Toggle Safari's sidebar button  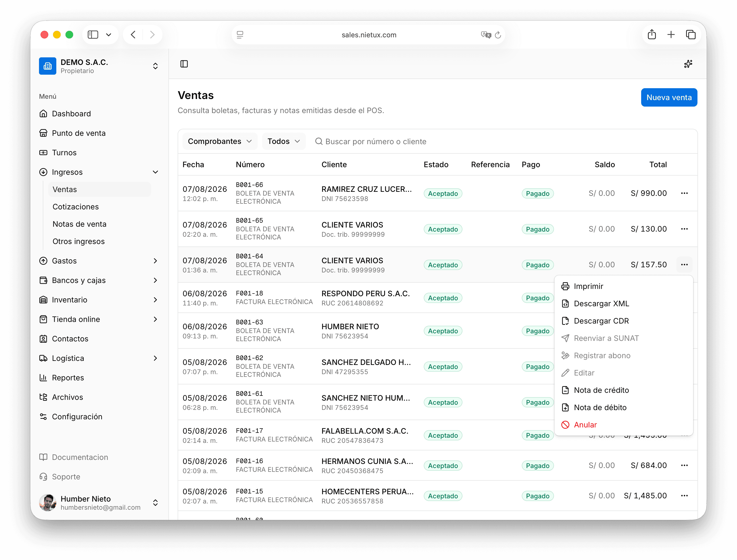[x=93, y=35]
